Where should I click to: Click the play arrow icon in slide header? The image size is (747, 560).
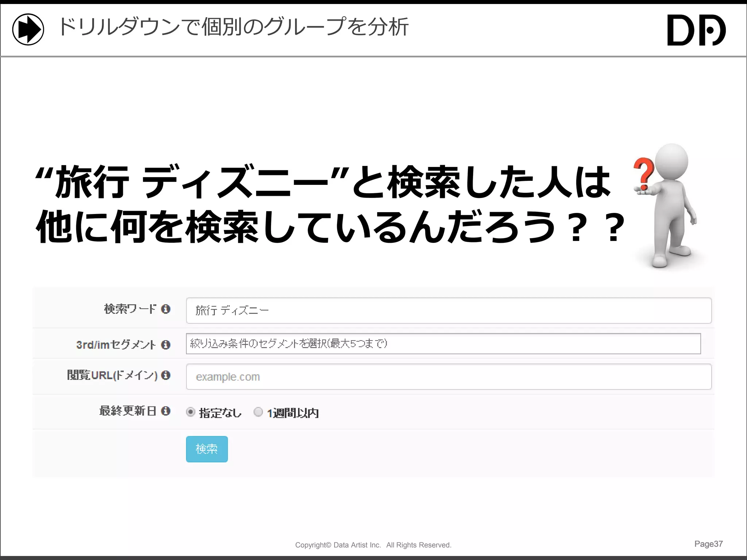point(28,29)
